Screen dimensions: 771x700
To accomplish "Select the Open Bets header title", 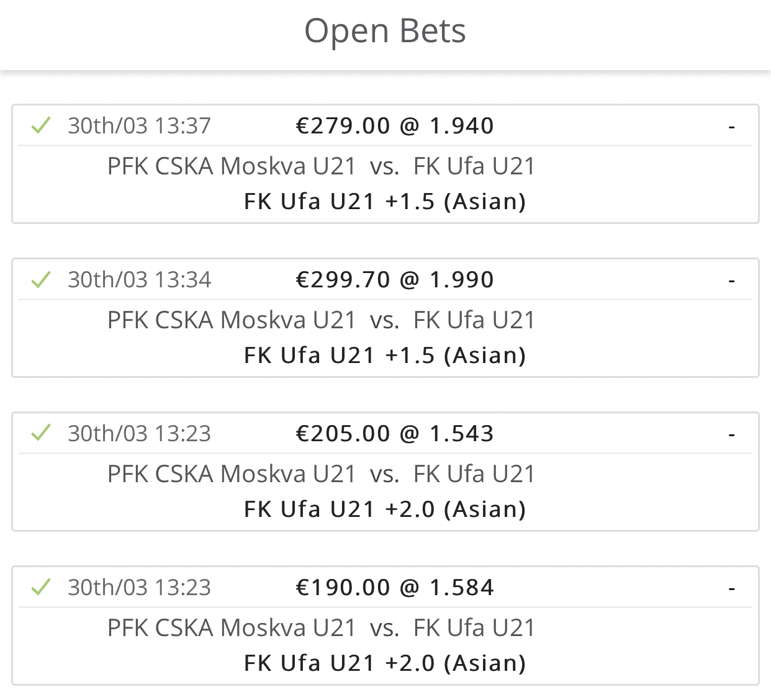I will pyautogui.click(x=385, y=31).
